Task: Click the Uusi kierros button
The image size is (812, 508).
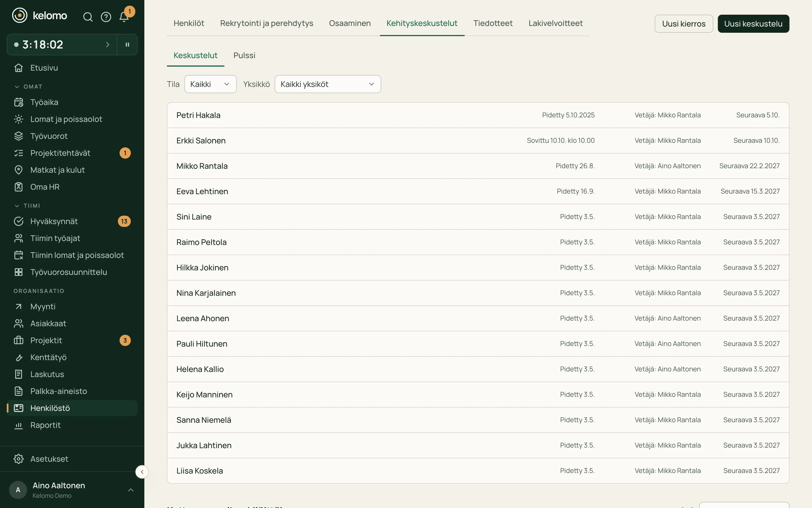Action: (x=684, y=23)
